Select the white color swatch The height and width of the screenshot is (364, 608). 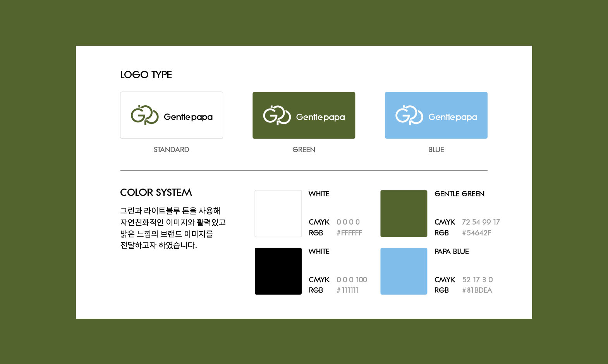(278, 213)
